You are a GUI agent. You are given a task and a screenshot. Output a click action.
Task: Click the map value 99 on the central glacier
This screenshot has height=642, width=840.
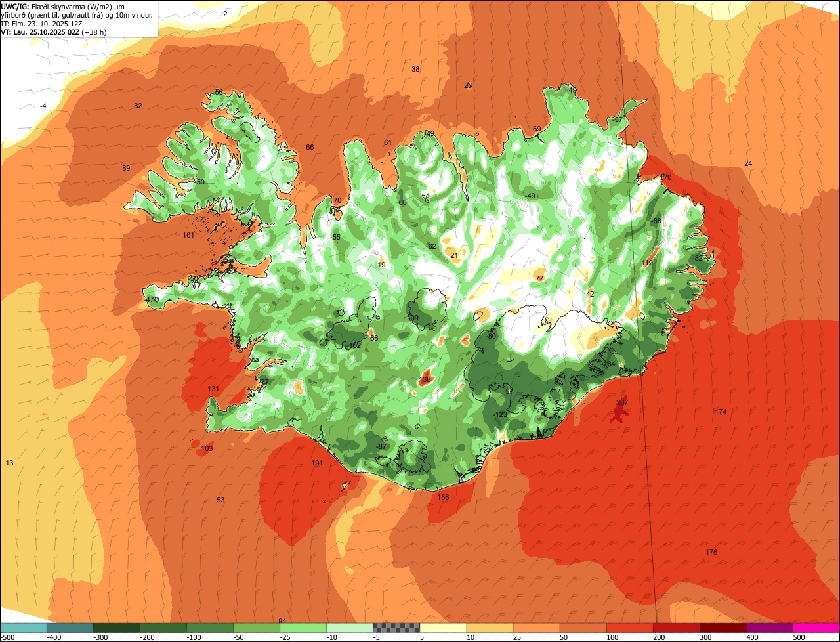coord(414,318)
